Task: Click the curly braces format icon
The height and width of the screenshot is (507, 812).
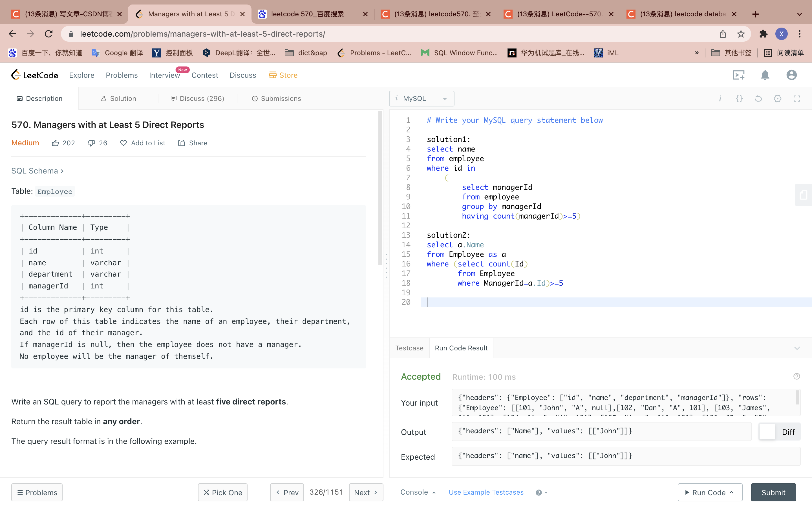Action: click(x=739, y=99)
